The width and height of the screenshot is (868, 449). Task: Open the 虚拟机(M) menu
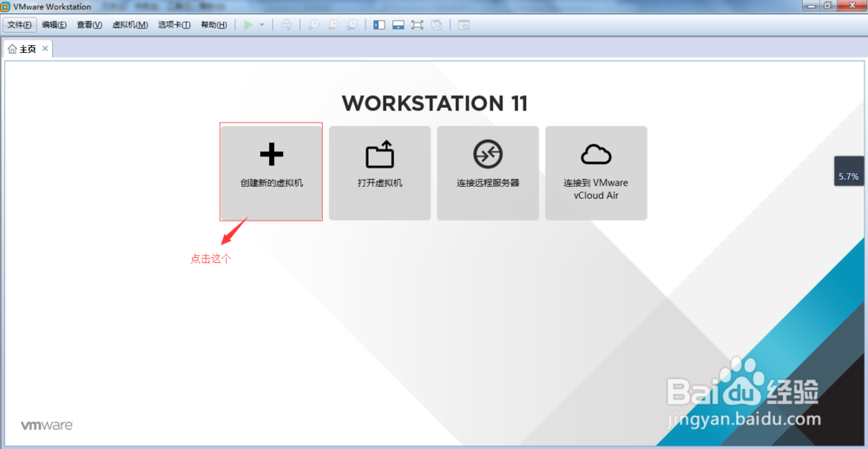(x=130, y=25)
